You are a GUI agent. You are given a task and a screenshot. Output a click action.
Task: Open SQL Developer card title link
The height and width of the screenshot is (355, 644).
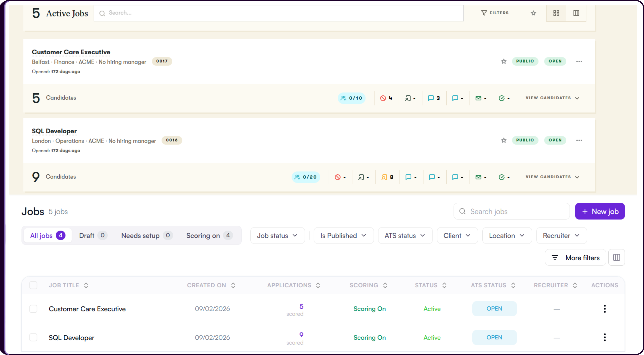pyautogui.click(x=54, y=131)
